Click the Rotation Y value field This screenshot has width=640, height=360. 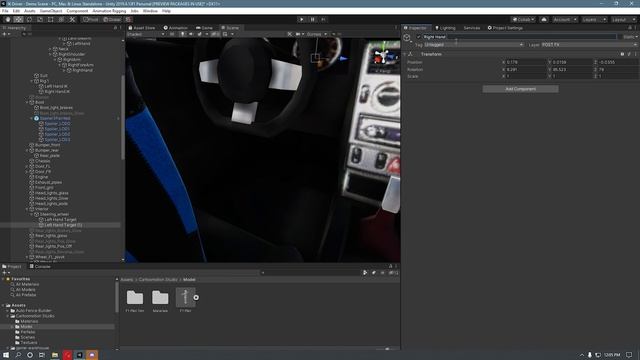(x=572, y=69)
